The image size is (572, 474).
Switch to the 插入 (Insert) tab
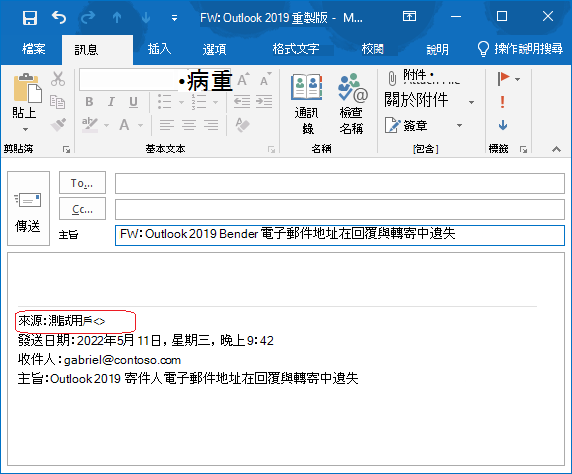[159, 49]
